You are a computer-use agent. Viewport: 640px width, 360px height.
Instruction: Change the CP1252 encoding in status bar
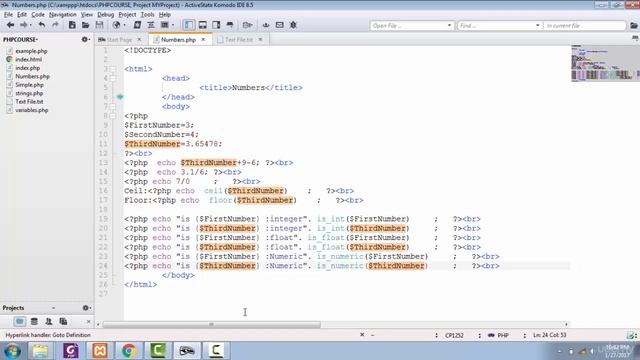pos(454,335)
